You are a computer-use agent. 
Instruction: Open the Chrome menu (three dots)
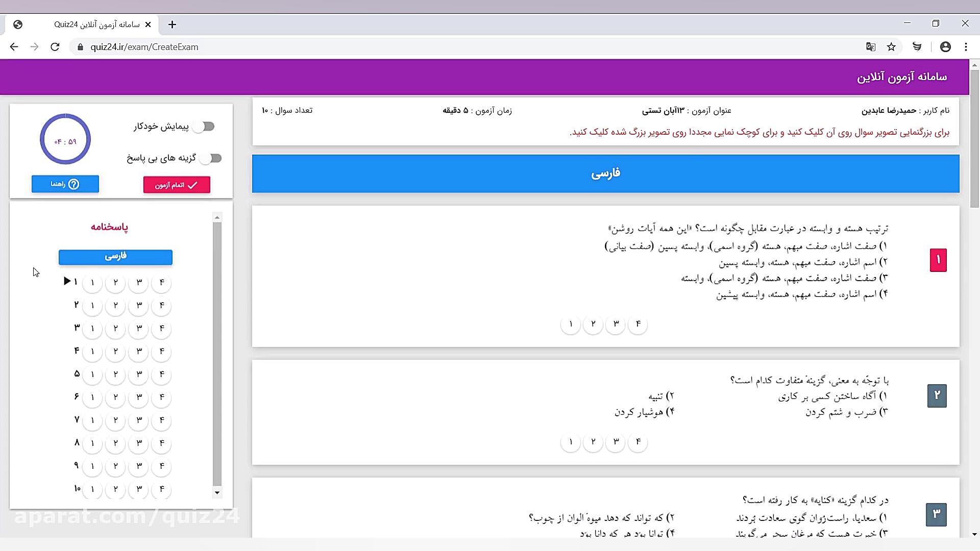(966, 46)
